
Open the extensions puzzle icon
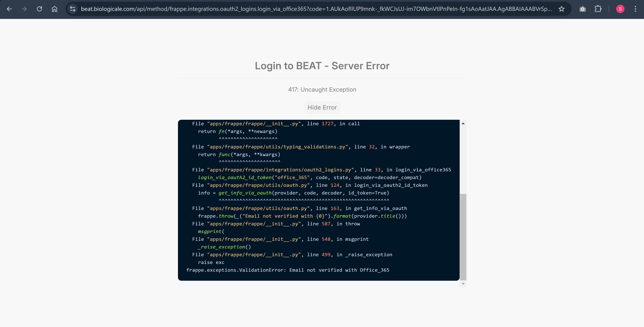click(x=598, y=9)
